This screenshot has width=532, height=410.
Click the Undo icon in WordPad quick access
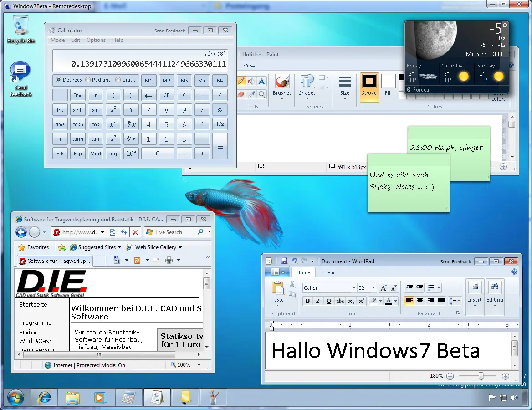(x=294, y=261)
